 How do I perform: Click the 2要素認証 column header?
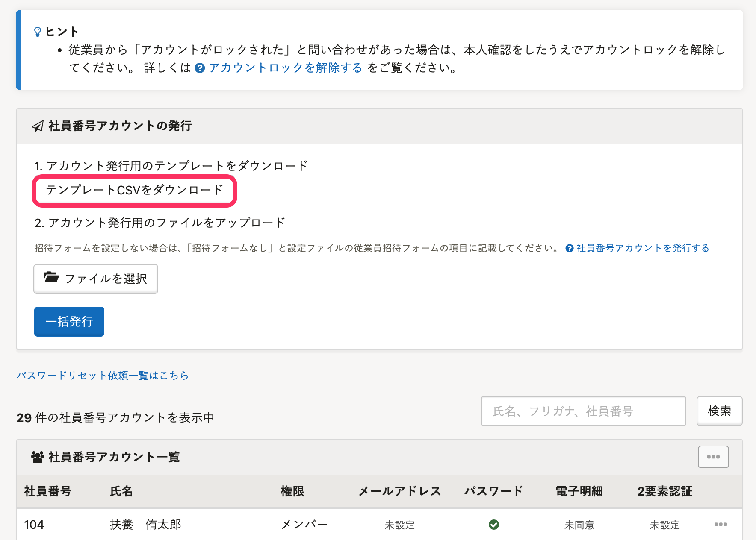(664, 491)
